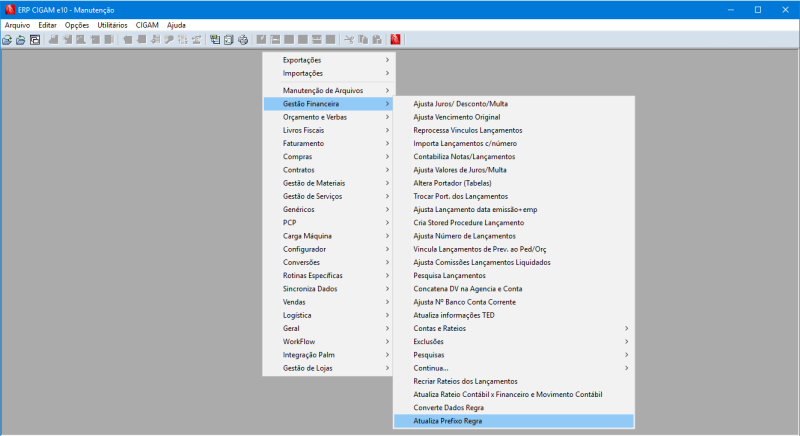Select Configurador menu entry
The height and width of the screenshot is (436, 800).
coord(328,249)
